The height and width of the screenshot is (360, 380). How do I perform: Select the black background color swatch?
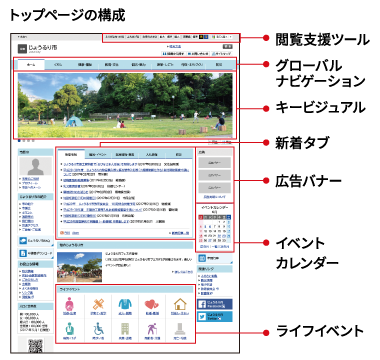coord(201,37)
